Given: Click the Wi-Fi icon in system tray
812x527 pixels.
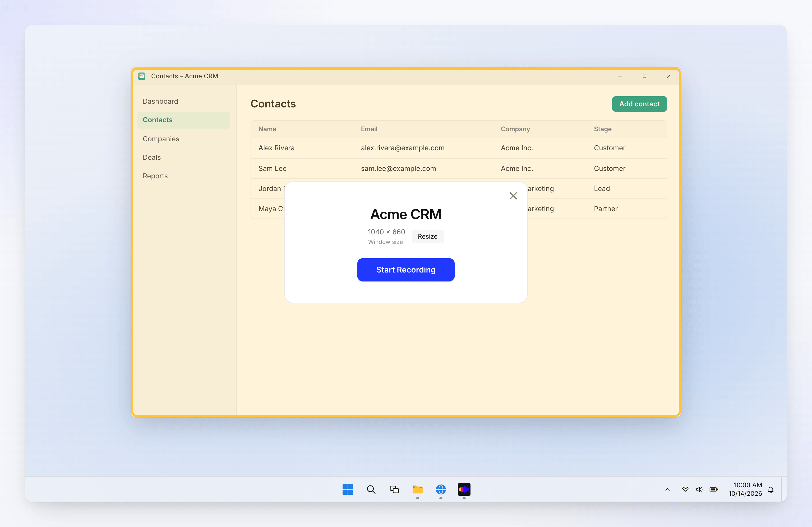Looking at the screenshot, I should click(x=685, y=489).
